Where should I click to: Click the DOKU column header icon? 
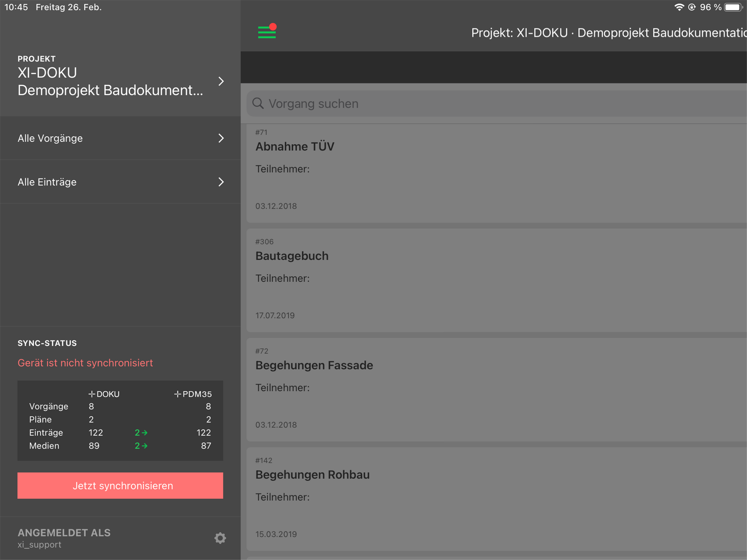coord(92,394)
